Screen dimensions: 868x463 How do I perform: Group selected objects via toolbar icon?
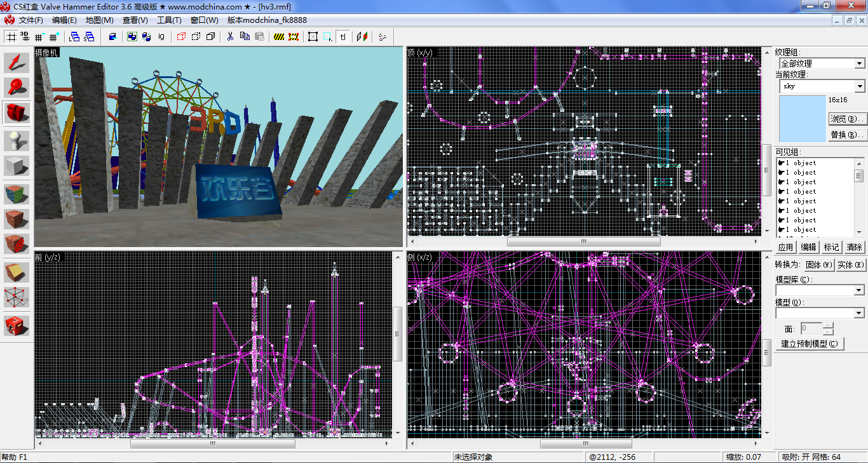(132, 37)
